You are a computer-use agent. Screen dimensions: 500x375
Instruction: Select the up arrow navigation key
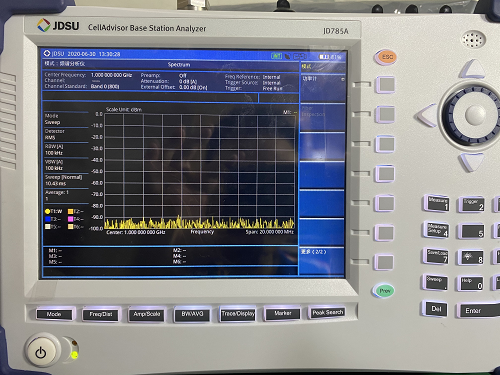pyautogui.click(x=473, y=69)
